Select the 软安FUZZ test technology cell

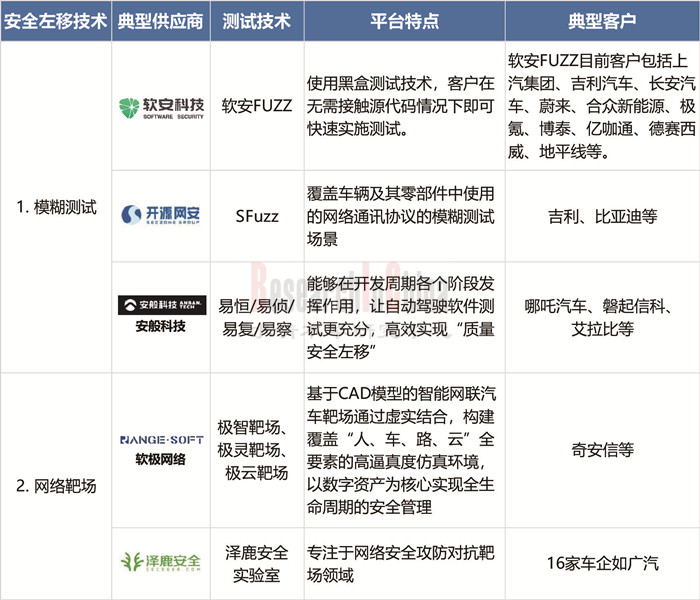(257, 106)
